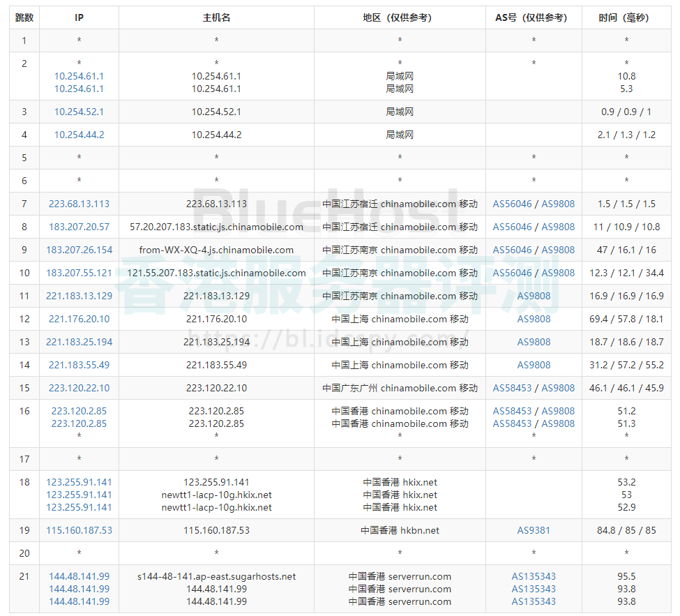This screenshot has height=616, width=680.
Task: Select the 183.207.26.154 IP link
Action: click(79, 250)
